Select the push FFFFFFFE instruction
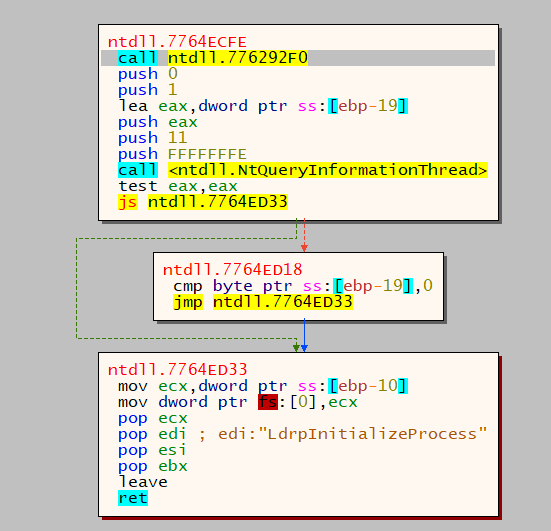 (182, 154)
